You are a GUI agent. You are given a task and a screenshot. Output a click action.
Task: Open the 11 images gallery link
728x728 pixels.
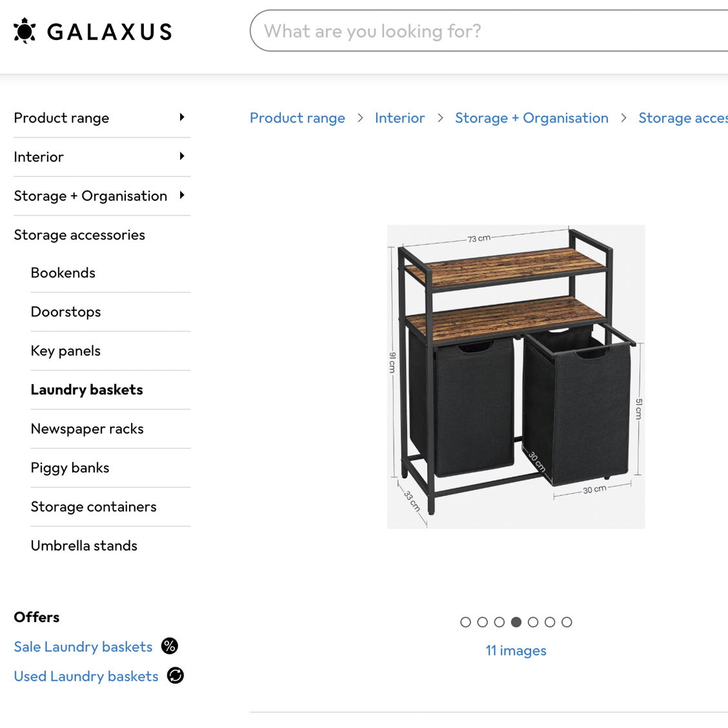[516, 651]
